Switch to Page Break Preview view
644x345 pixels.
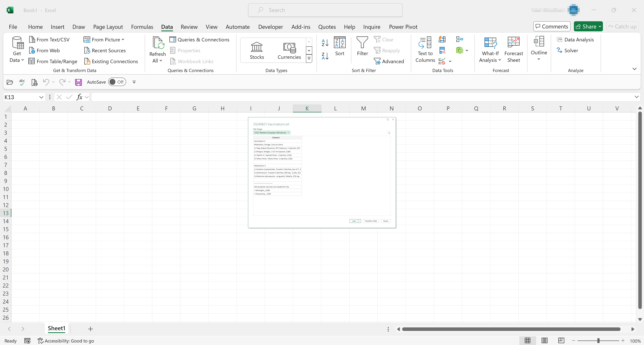(561, 340)
